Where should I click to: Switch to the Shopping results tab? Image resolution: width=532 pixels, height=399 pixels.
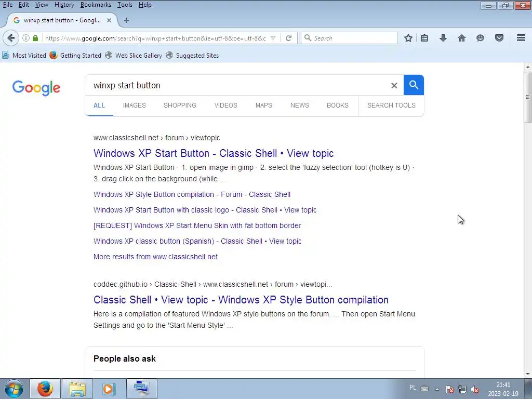coord(180,105)
